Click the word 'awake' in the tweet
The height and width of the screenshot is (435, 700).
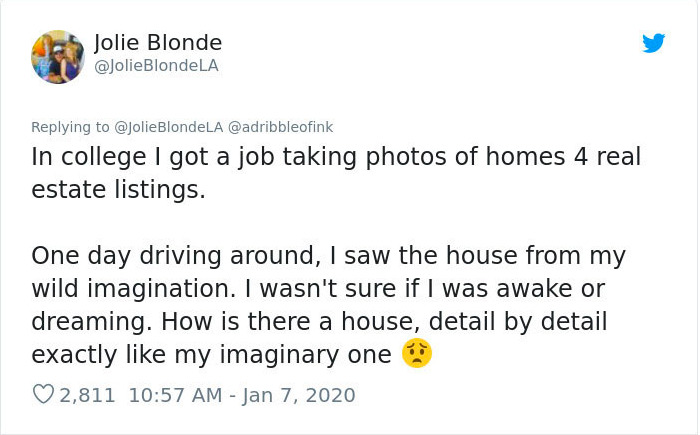point(534,289)
